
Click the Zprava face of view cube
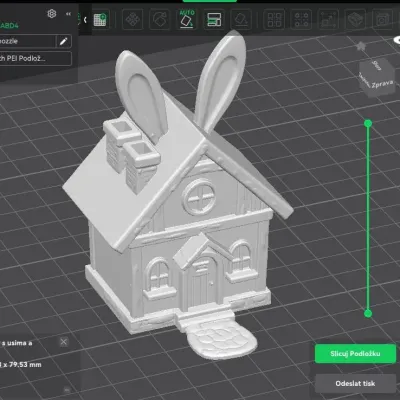click(x=382, y=84)
